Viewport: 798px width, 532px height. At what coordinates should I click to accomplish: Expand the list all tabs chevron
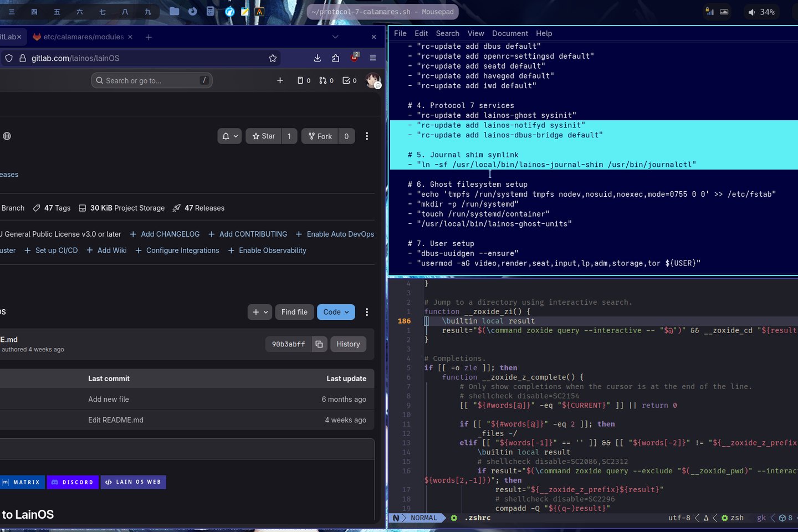(335, 37)
